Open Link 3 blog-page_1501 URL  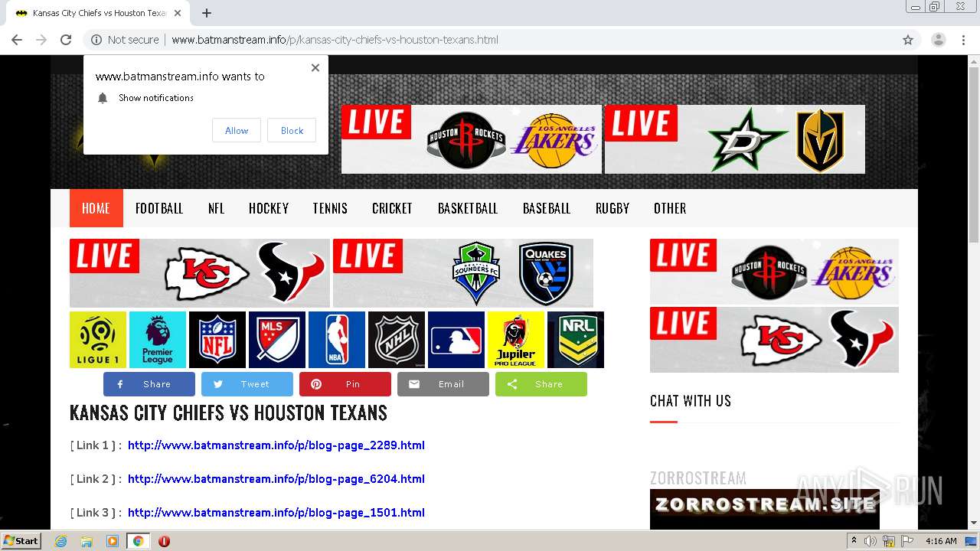click(276, 513)
